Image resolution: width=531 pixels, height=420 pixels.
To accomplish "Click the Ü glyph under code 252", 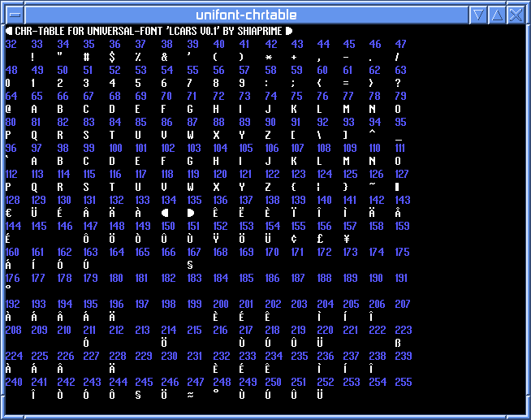I will click(320, 394).
